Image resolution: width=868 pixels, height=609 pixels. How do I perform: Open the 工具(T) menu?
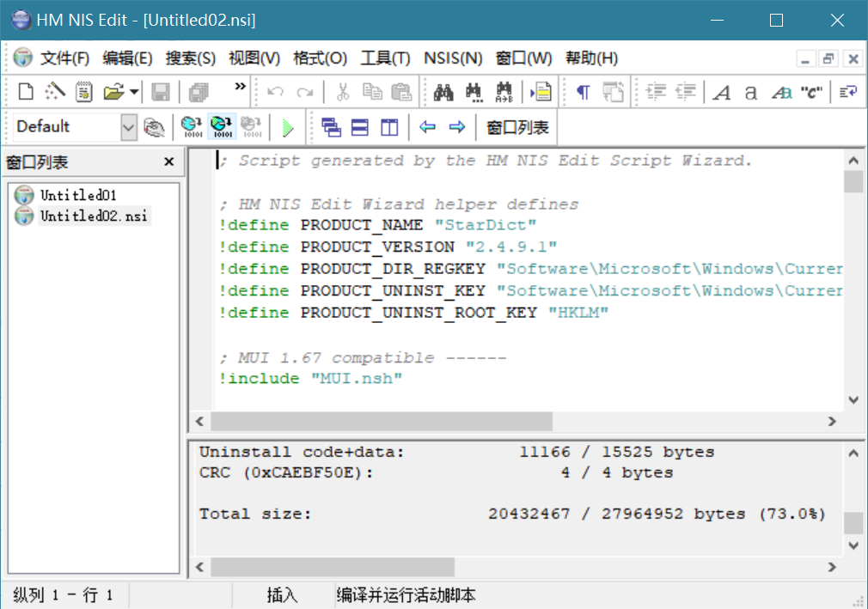click(385, 58)
